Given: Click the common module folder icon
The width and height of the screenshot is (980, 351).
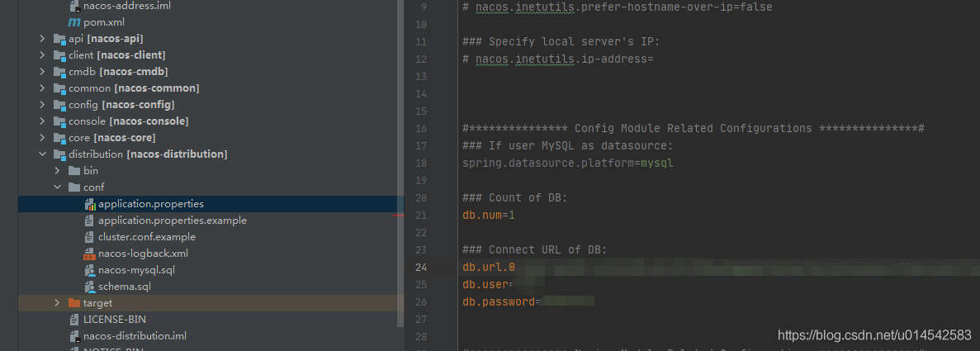Looking at the screenshot, I should 59,88.
